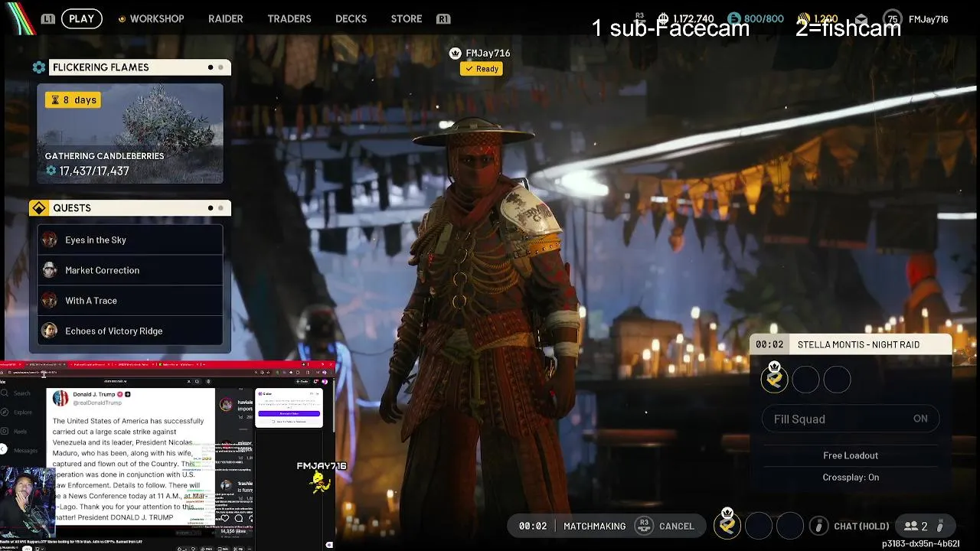The height and width of the screenshot is (551, 980).
Task: Click the teal 800/800 currency icon
Action: coord(734,18)
